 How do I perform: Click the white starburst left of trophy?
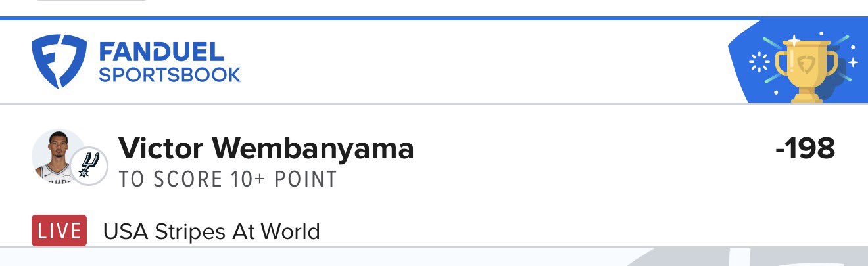point(759,63)
